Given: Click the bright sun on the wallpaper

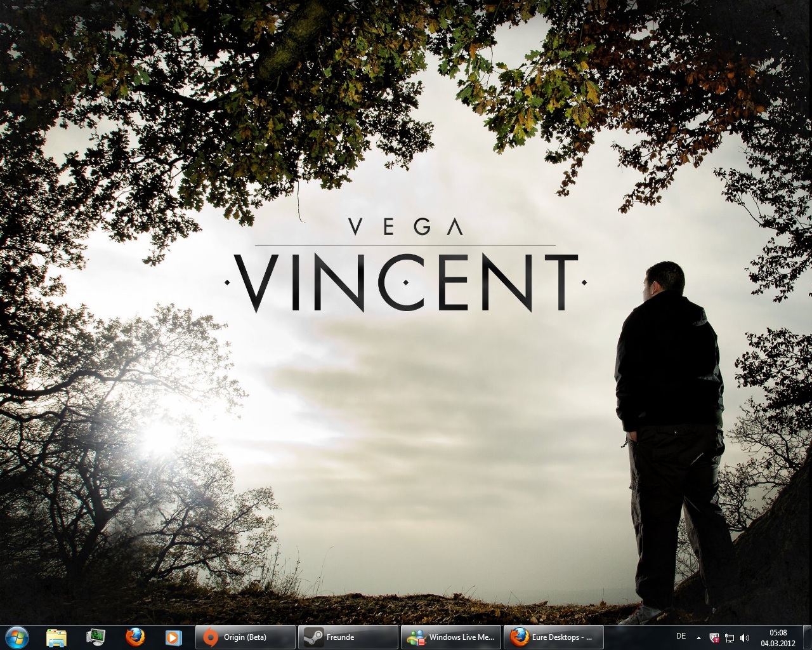Looking at the screenshot, I should pyautogui.click(x=159, y=438).
